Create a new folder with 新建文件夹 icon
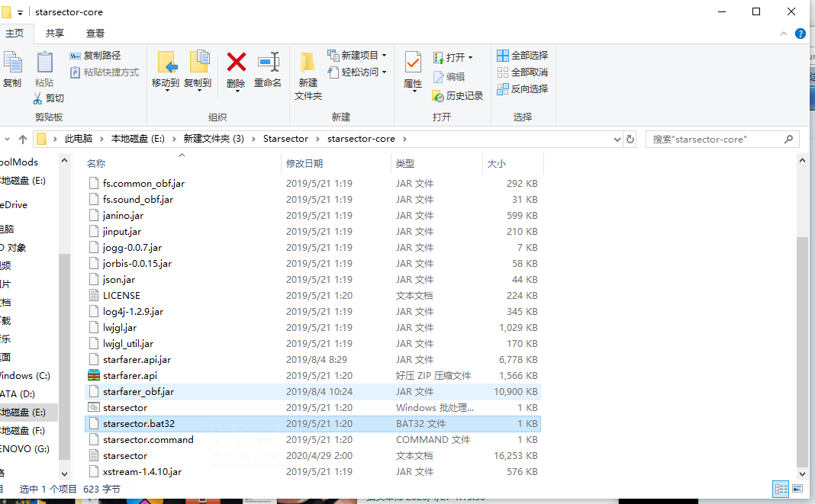This screenshot has height=504, width=815. tap(308, 63)
